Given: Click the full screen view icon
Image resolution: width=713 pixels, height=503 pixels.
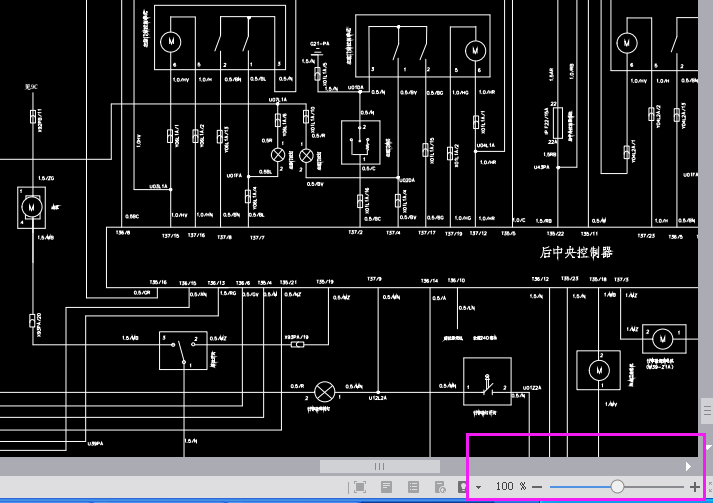Looking at the screenshot, I should 360,487.
